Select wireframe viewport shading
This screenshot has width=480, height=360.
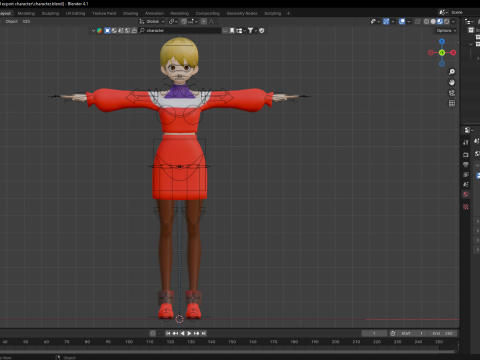(x=426, y=21)
